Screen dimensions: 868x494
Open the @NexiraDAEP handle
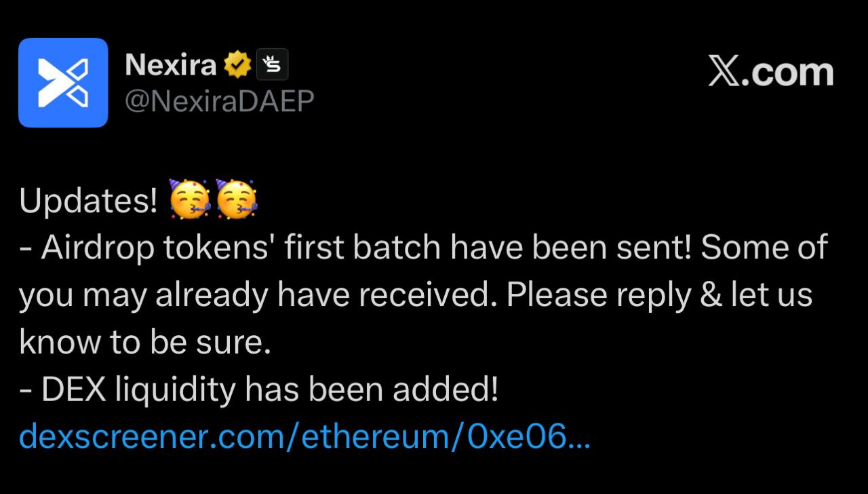pyautogui.click(x=220, y=102)
